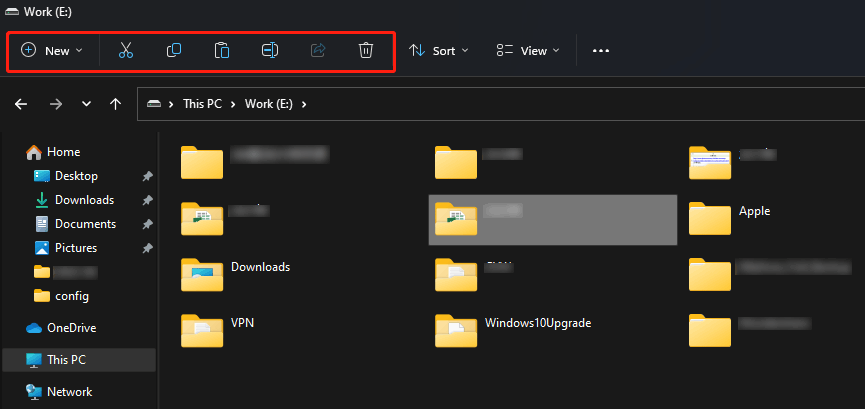Open the recent locations chevron
Screen dimensions: 865x409
point(86,104)
